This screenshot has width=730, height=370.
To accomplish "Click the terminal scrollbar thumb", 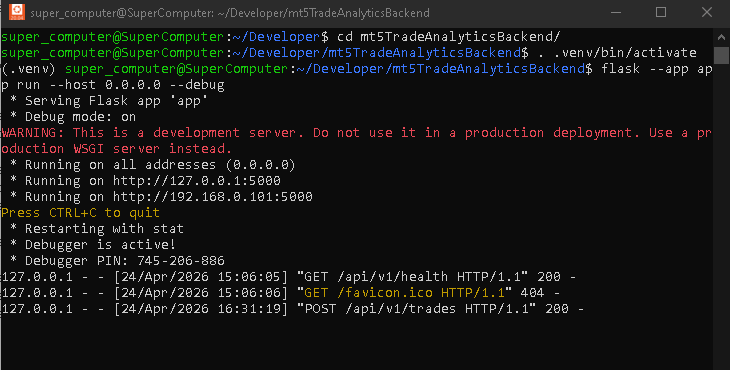I will pos(721,55).
